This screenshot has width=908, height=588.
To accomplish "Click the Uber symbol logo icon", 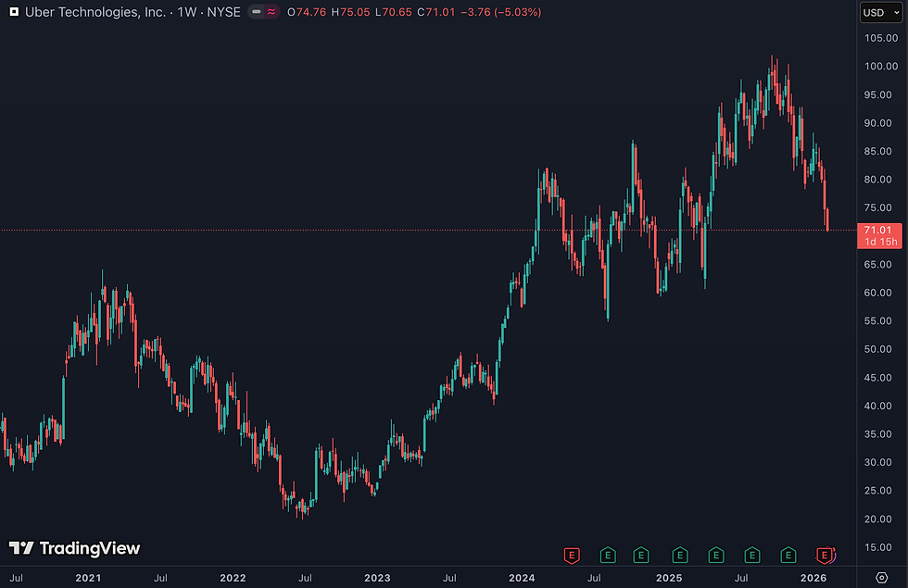I will (x=14, y=11).
